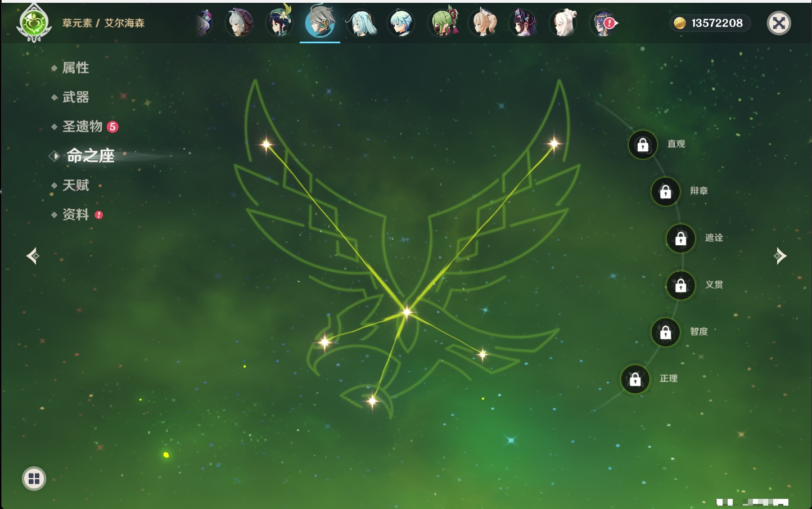View the 直观 constellation label

tap(676, 144)
